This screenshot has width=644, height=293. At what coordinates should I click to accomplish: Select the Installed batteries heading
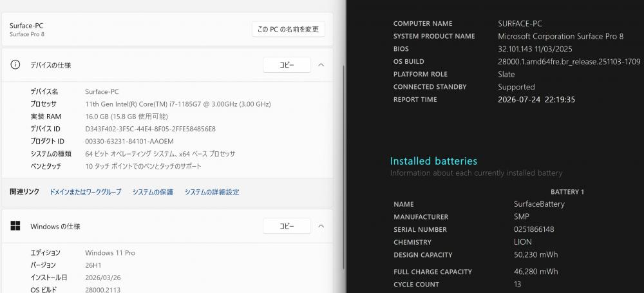click(x=433, y=161)
